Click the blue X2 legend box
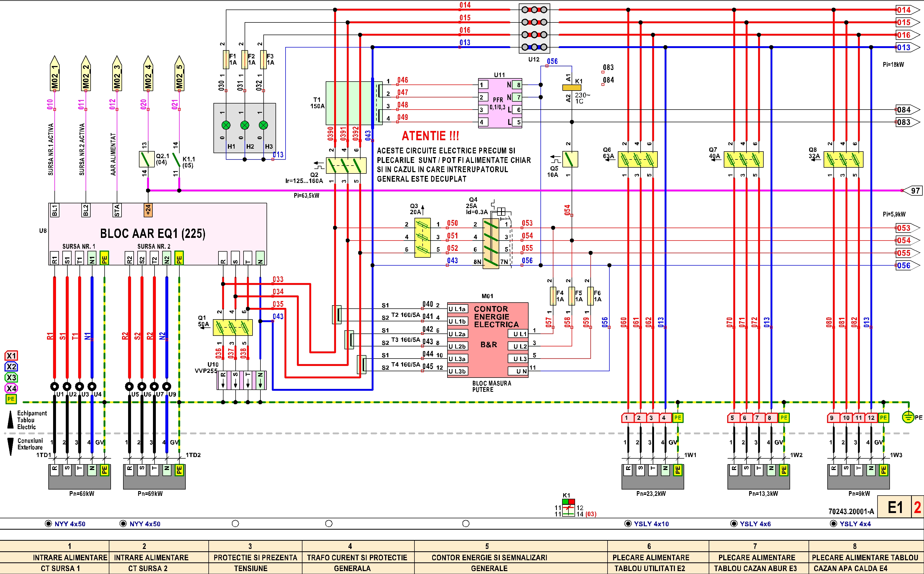 coord(11,367)
